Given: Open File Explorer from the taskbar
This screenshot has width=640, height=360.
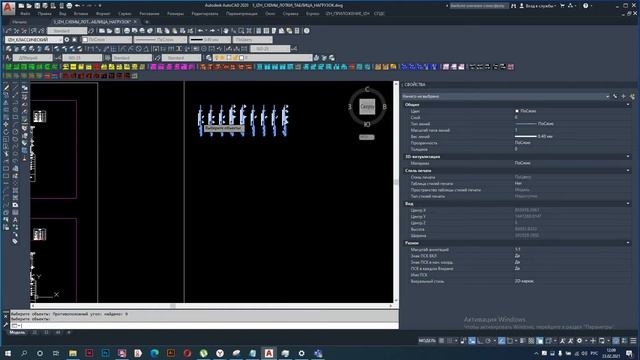Looking at the screenshot, I should click(x=73, y=353).
